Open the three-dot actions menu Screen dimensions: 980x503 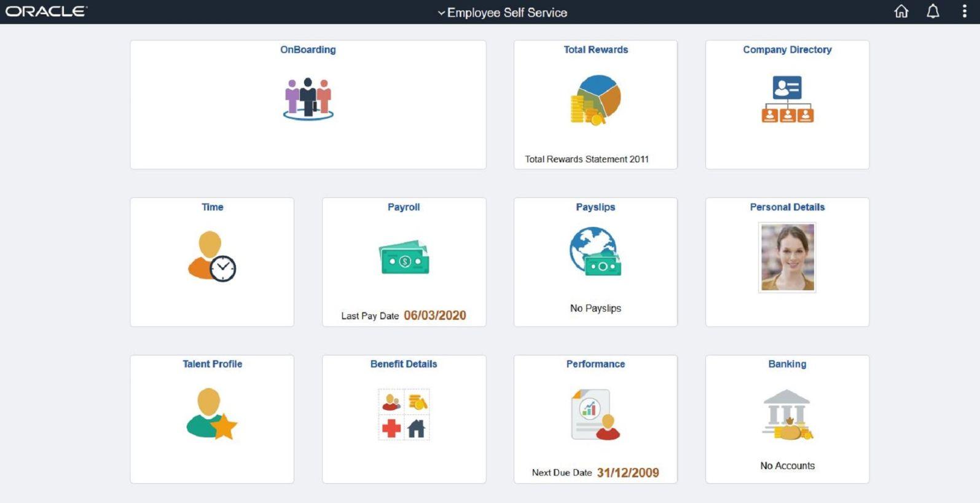tap(964, 12)
